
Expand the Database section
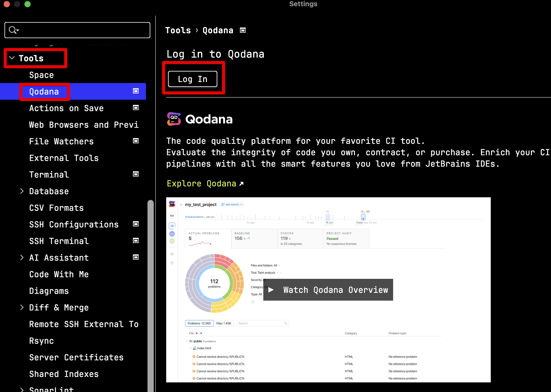coord(22,191)
